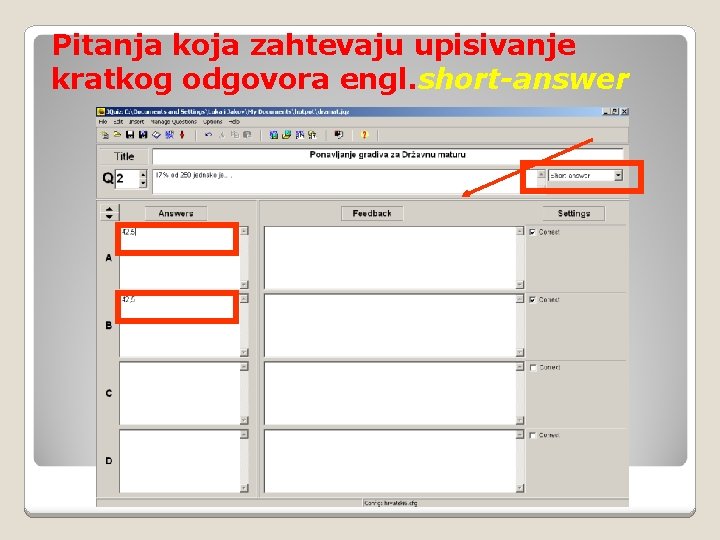Screen dimensions: 720x540
Task: Click the feedback box for answer D
Action: click(390, 461)
